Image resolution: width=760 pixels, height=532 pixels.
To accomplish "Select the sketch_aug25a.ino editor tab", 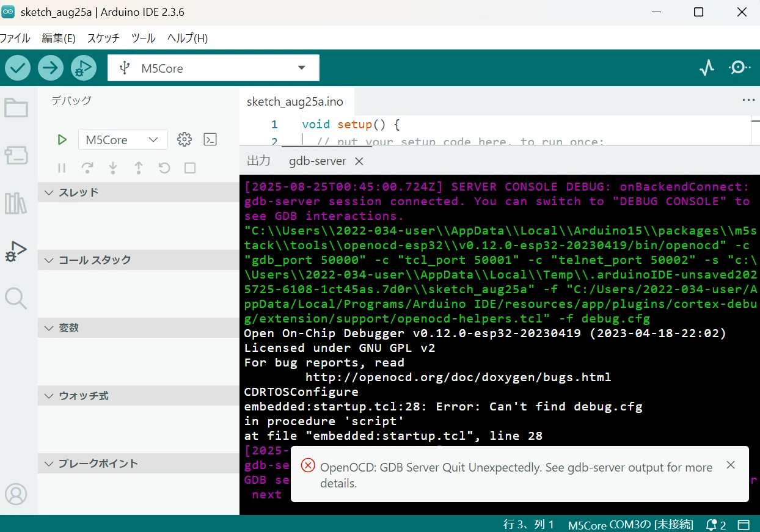I will (x=295, y=101).
